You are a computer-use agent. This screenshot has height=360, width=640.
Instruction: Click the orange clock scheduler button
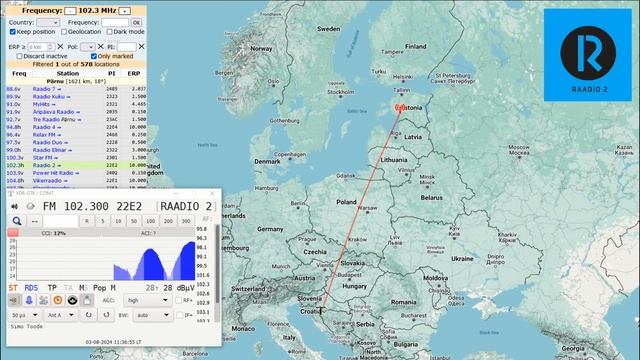point(58,300)
